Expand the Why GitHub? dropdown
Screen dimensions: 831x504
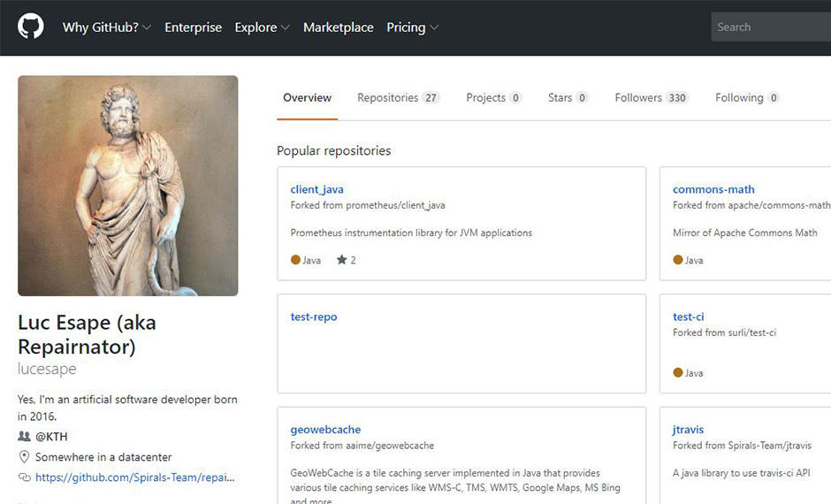tap(106, 27)
